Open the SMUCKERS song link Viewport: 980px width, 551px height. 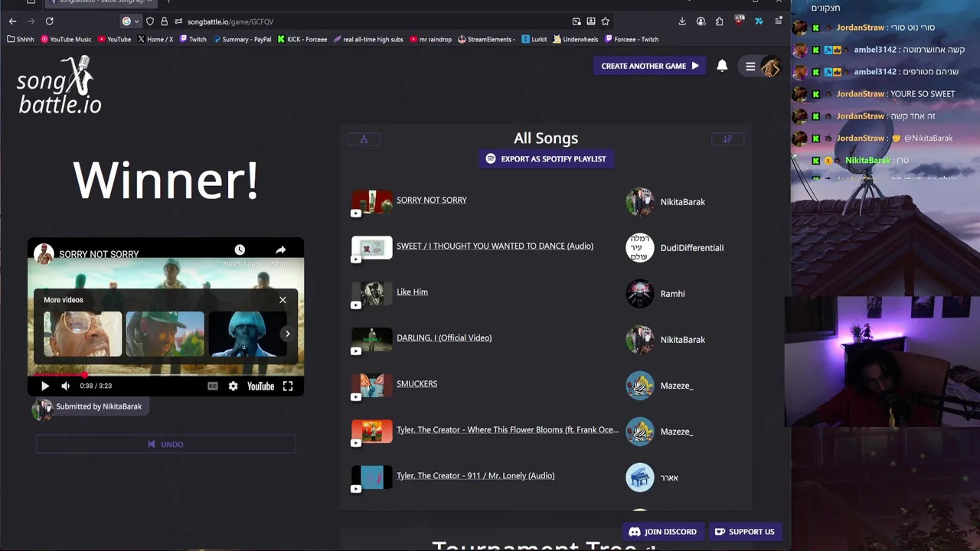(x=416, y=383)
